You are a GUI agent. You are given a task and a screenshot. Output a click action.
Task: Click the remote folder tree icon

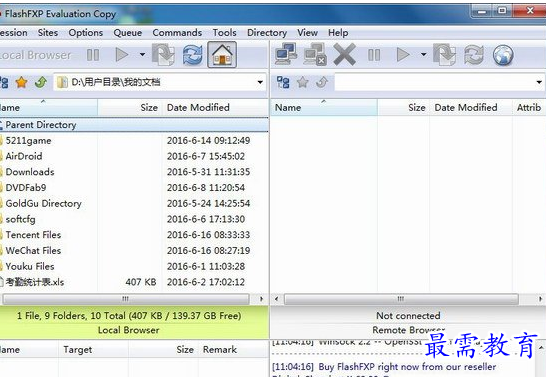click(283, 83)
